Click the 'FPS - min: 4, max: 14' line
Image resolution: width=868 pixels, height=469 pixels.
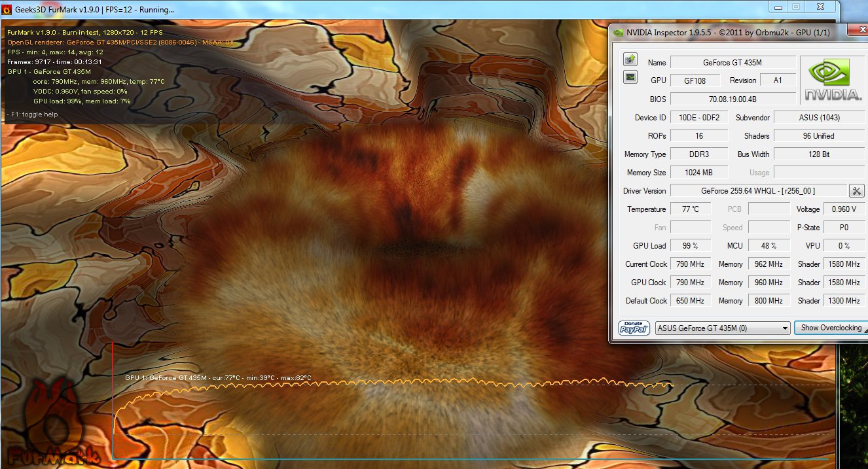point(56,52)
